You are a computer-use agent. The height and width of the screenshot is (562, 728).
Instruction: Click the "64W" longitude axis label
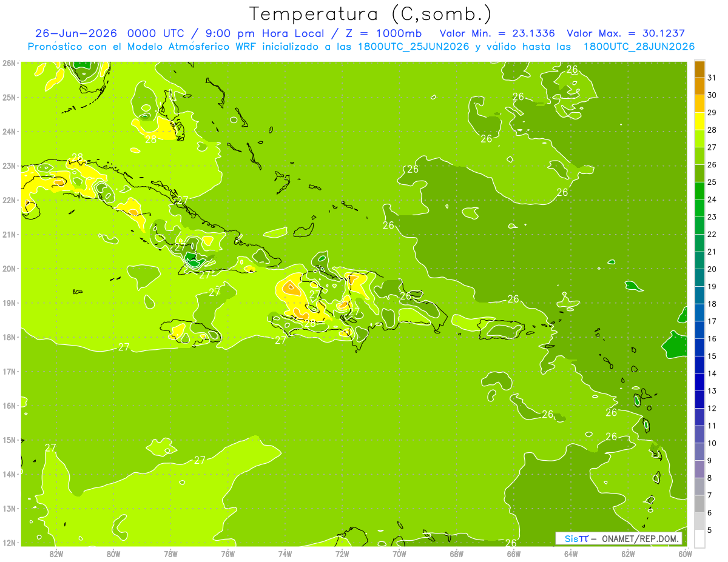pyautogui.click(x=571, y=554)
